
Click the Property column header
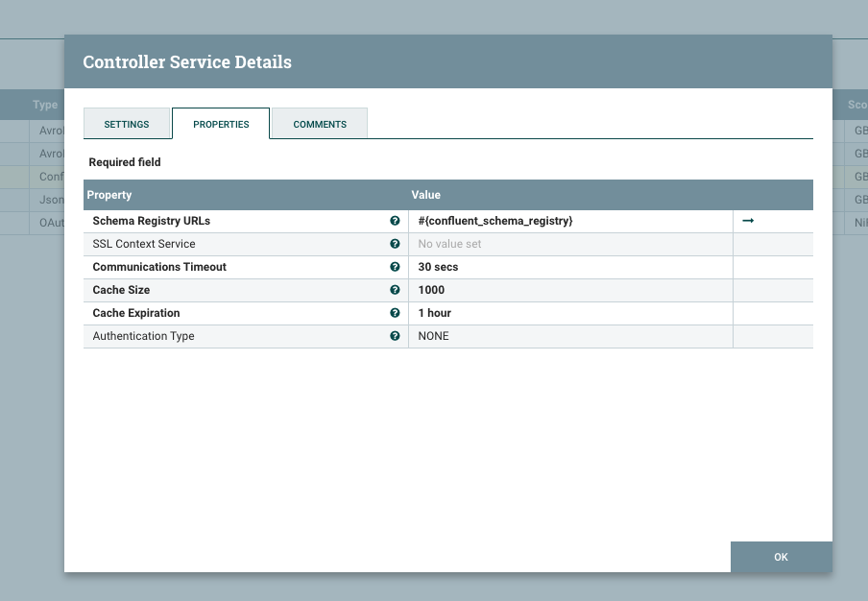pyautogui.click(x=109, y=195)
